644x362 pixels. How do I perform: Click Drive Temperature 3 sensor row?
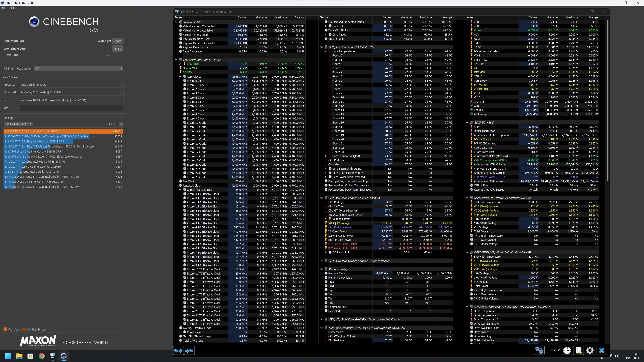[534, 320]
